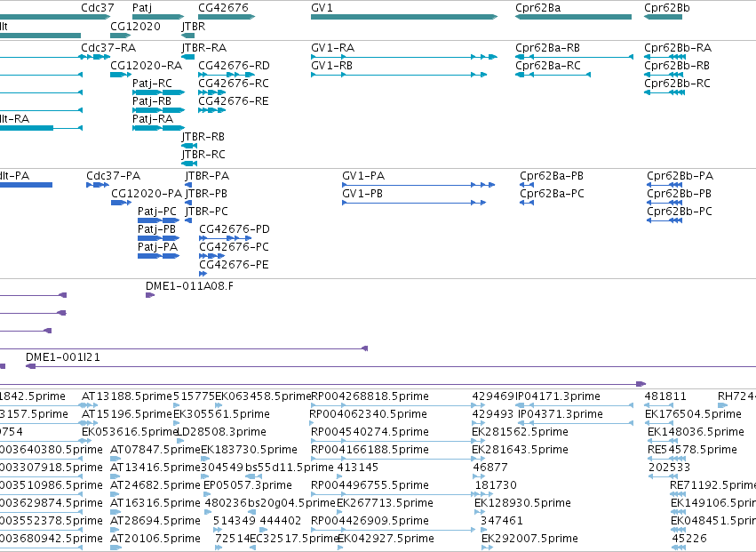Click feature label 481811

point(665,396)
